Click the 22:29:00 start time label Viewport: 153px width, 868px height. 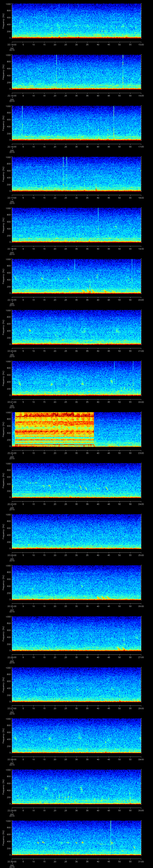pos(12,810)
